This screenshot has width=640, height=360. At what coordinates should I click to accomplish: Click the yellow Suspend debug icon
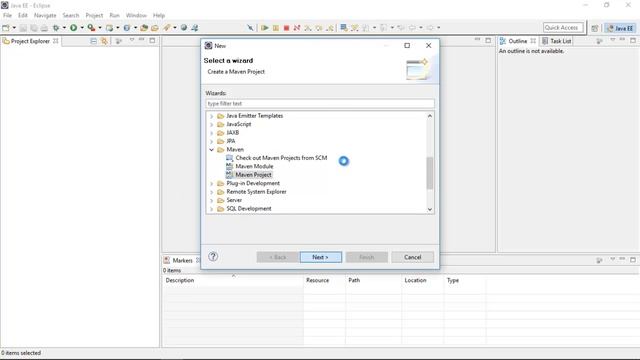pyautogui.click(x=276, y=28)
